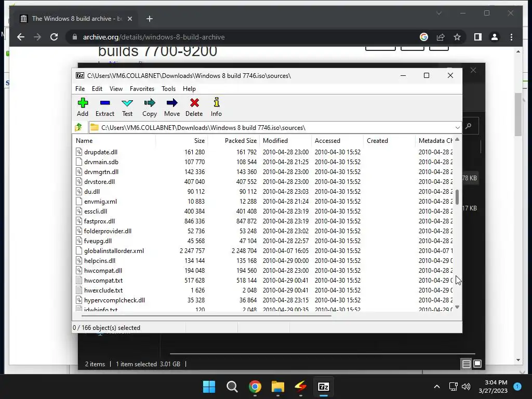Open Chrome's tab search chevron
Screen dimensions: 532x399
(x=438, y=13)
